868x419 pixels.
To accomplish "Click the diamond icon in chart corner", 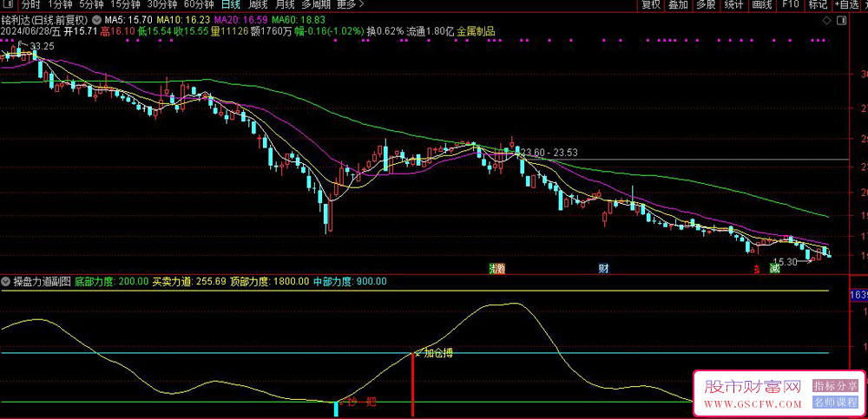I will click(826, 21).
